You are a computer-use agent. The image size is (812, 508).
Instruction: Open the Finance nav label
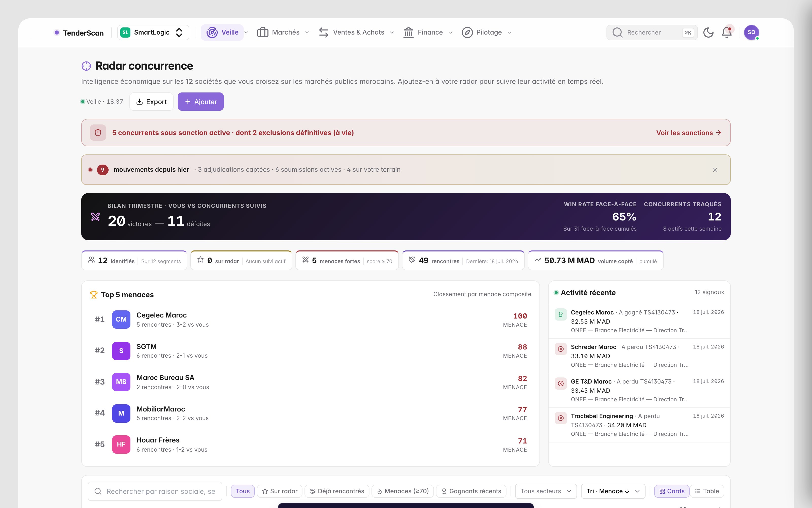point(430,32)
